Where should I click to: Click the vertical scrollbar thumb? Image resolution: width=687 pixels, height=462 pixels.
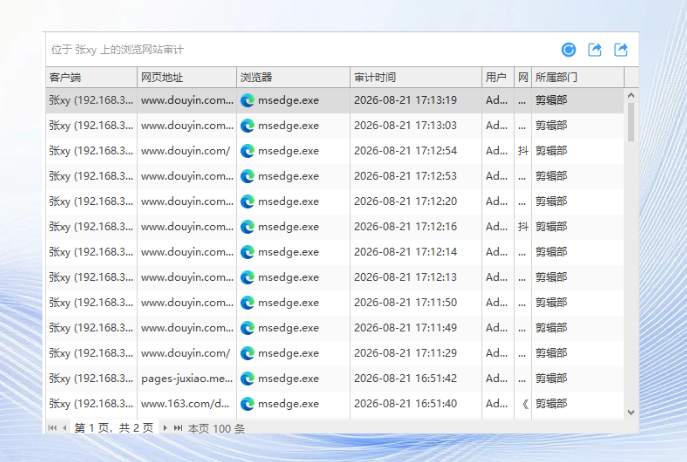tap(631, 122)
